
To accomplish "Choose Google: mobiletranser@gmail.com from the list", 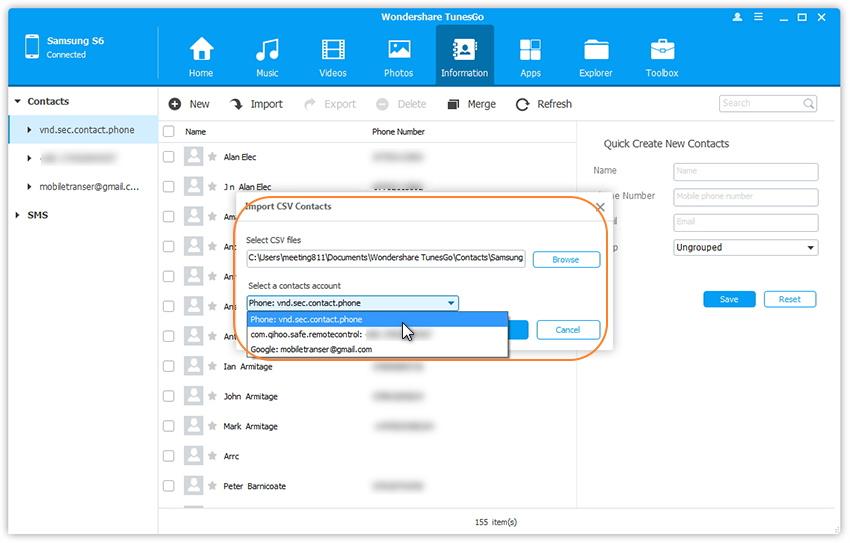I will coord(311,349).
